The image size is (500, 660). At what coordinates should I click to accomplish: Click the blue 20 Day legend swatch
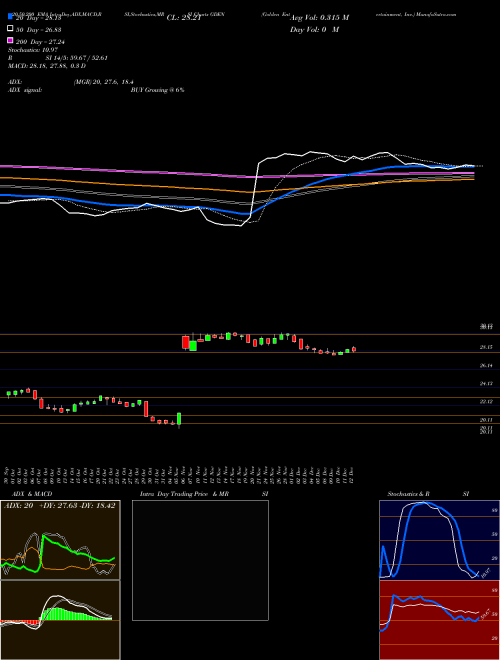tap(10, 17)
